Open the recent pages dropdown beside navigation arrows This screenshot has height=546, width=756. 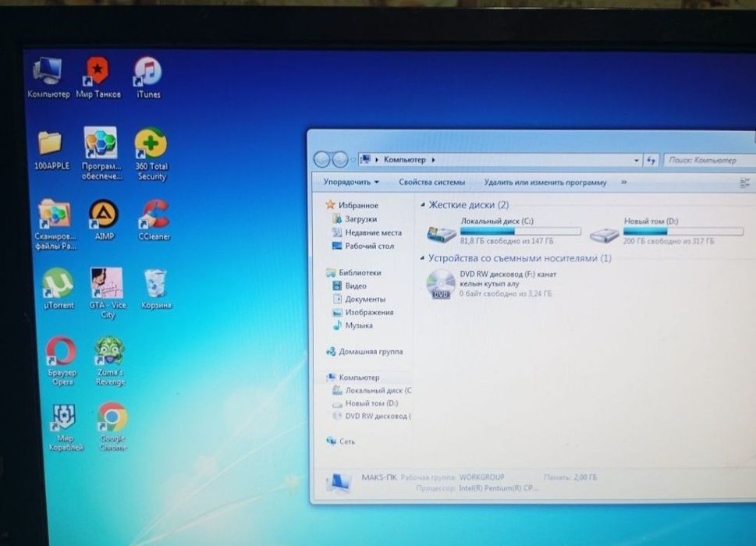(353, 160)
